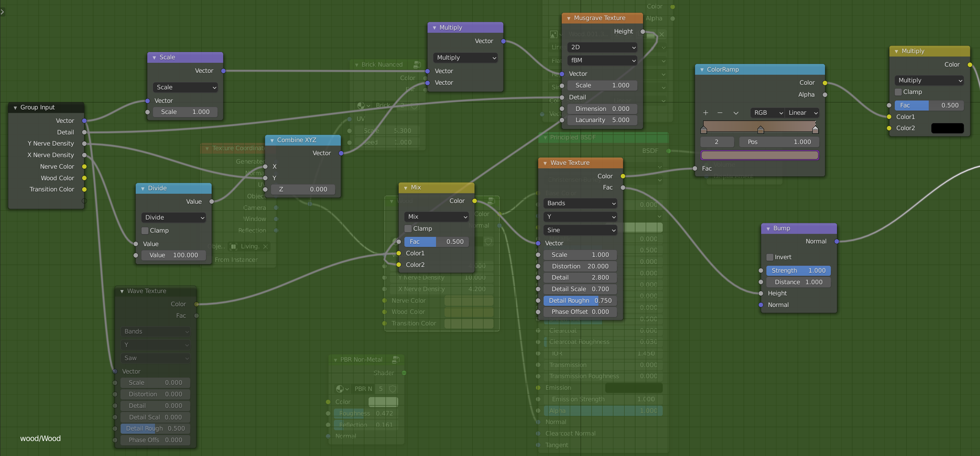980x456 pixels.
Task: Edit ColorRamp Pos 1.000 field
Action: (779, 142)
